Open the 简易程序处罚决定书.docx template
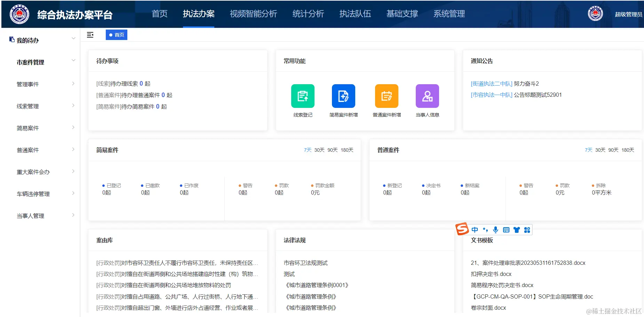This screenshot has height=317, width=644. (502, 285)
